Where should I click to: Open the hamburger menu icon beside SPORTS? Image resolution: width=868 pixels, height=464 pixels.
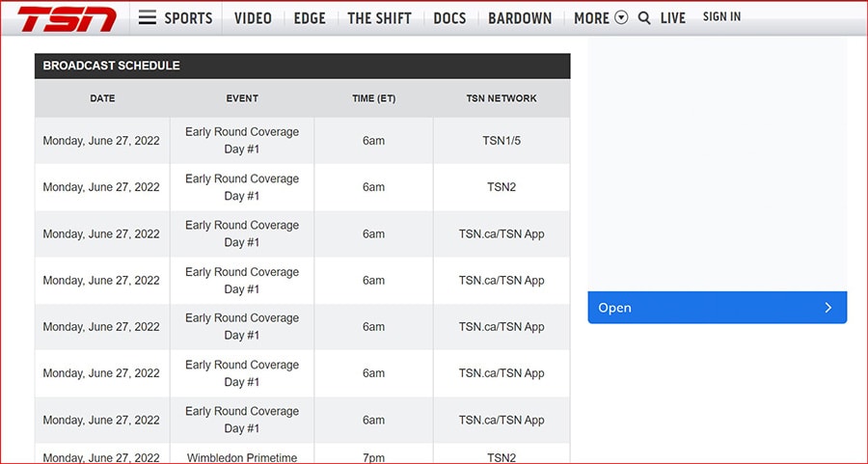click(x=148, y=17)
